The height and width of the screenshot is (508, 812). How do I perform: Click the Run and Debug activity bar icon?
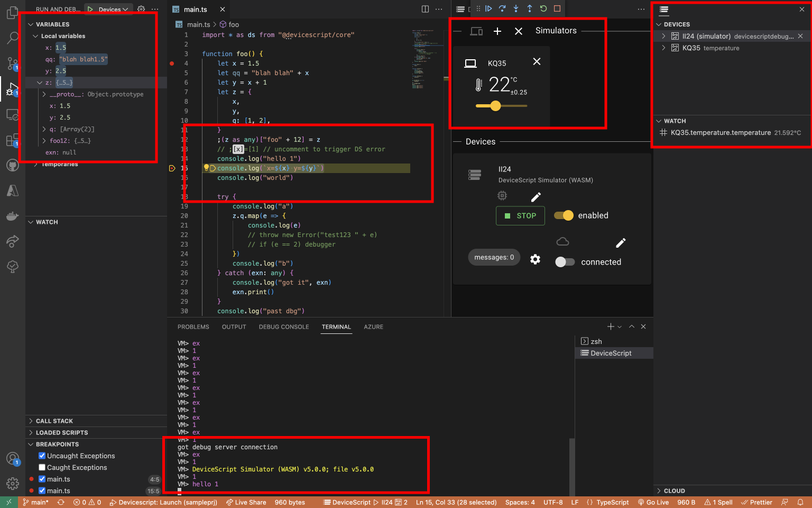12,89
